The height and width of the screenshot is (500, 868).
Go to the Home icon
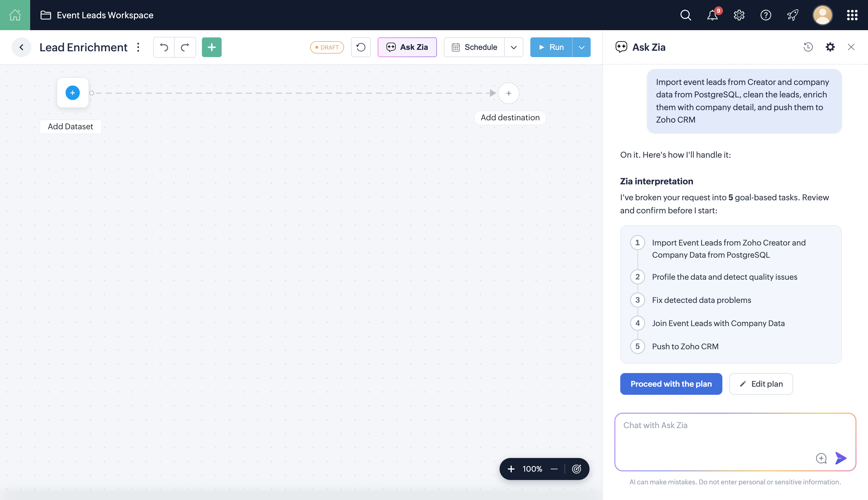click(x=15, y=15)
